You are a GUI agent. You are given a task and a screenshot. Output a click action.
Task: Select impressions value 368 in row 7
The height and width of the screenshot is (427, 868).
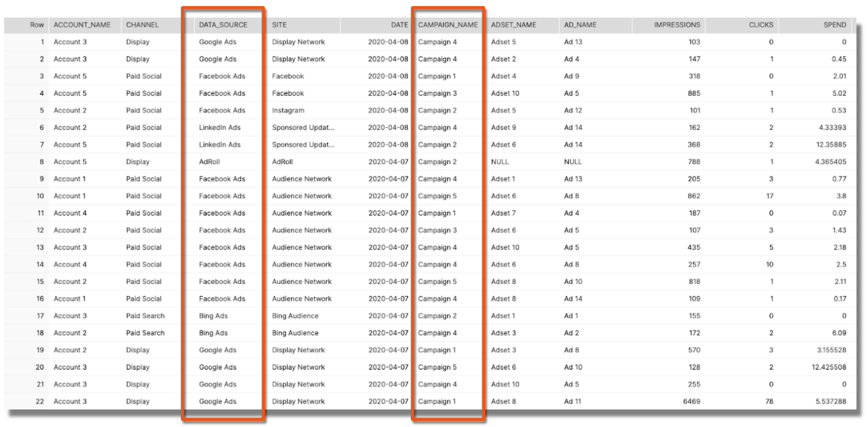[694, 145]
